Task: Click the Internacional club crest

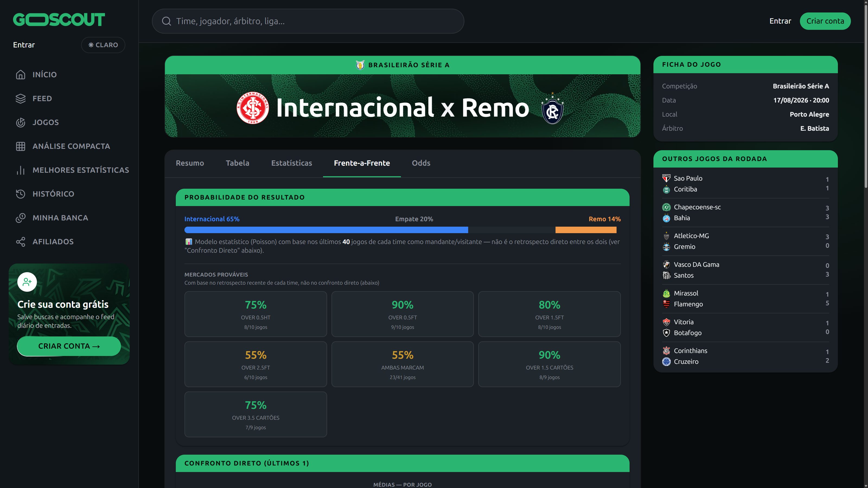Action: 253,108
